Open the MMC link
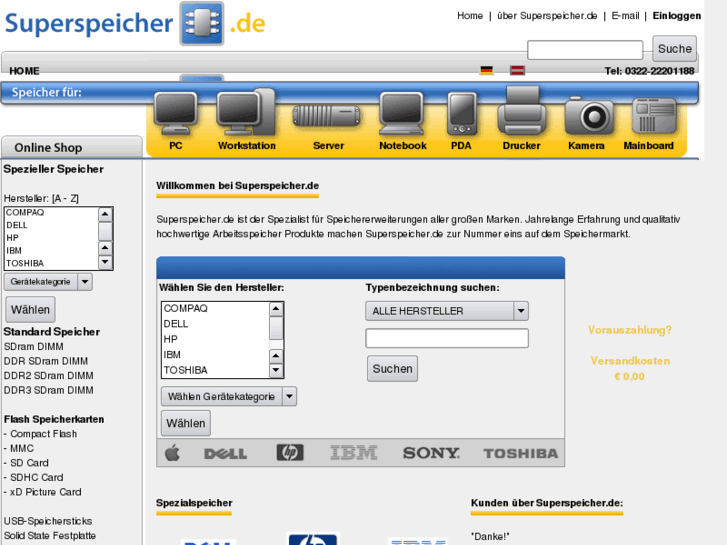Image resolution: width=727 pixels, height=545 pixels. (22, 448)
